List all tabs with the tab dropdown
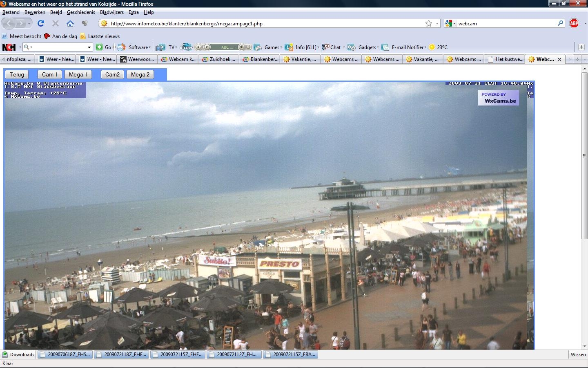This screenshot has height=368, width=588. pos(585,59)
